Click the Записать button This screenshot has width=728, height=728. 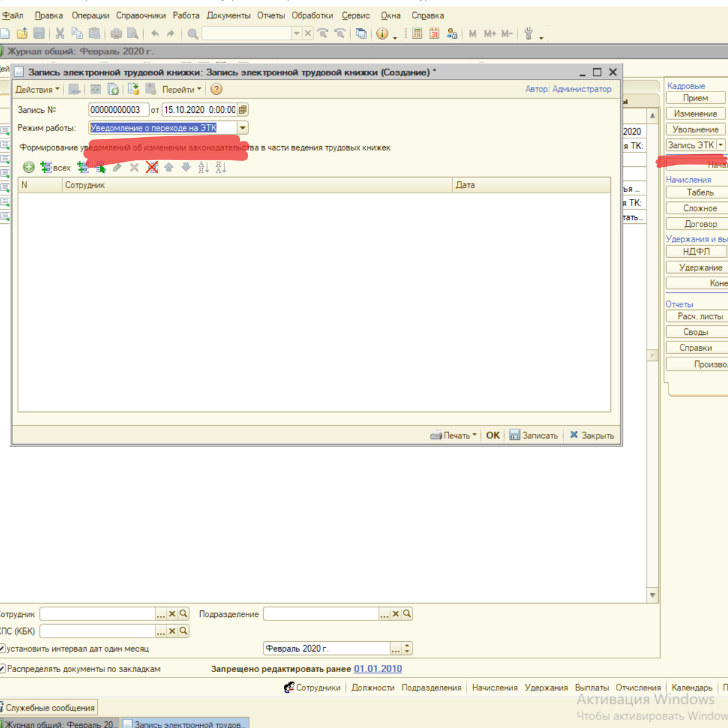[533, 435]
